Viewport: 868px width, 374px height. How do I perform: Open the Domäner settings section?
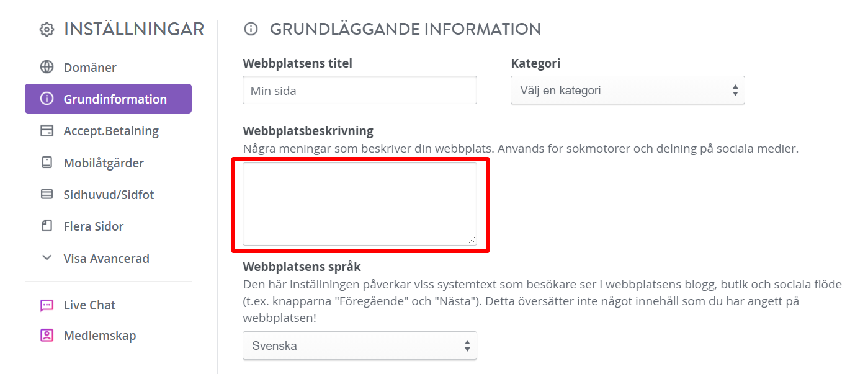(x=108, y=67)
